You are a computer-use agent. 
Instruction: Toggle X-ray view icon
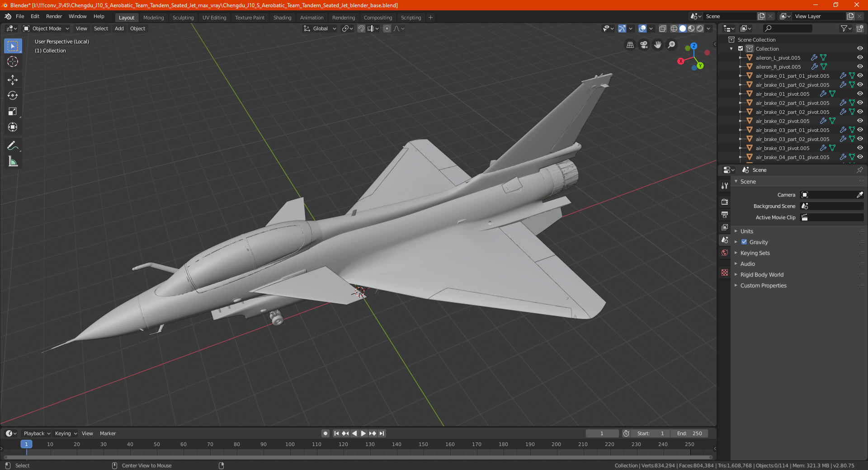pyautogui.click(x=662, y=28)
